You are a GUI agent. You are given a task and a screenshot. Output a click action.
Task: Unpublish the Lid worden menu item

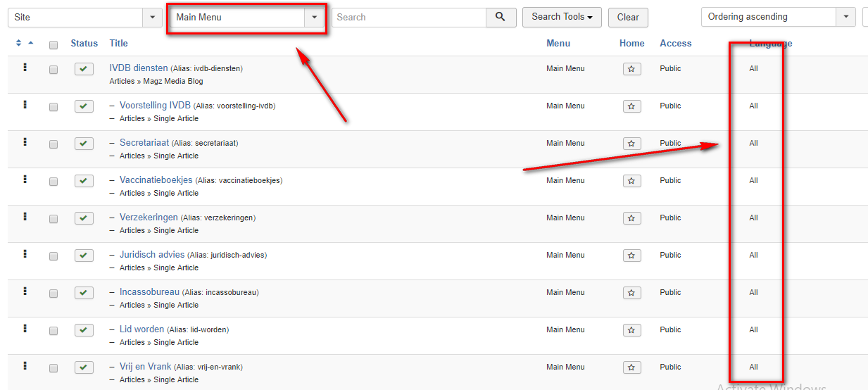coord(84,330)
